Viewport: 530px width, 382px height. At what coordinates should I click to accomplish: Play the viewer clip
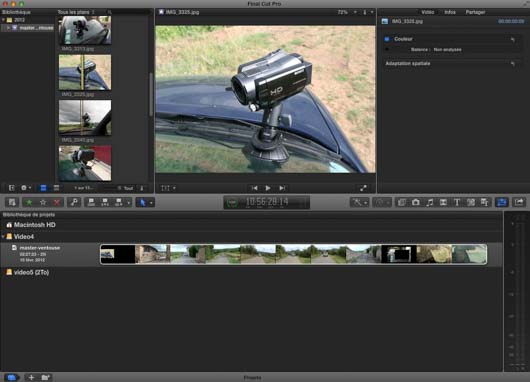[x=268, y=188]
